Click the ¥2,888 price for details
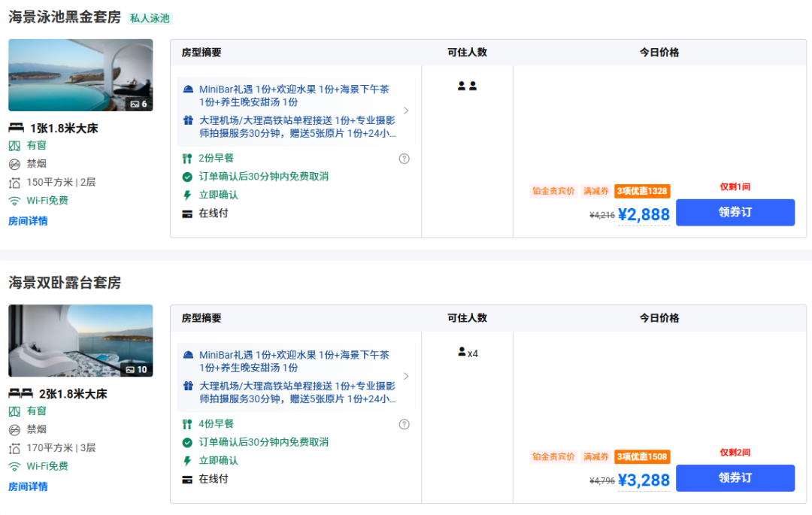The width and height of the screenshot is (812, 515). (644, 215)
